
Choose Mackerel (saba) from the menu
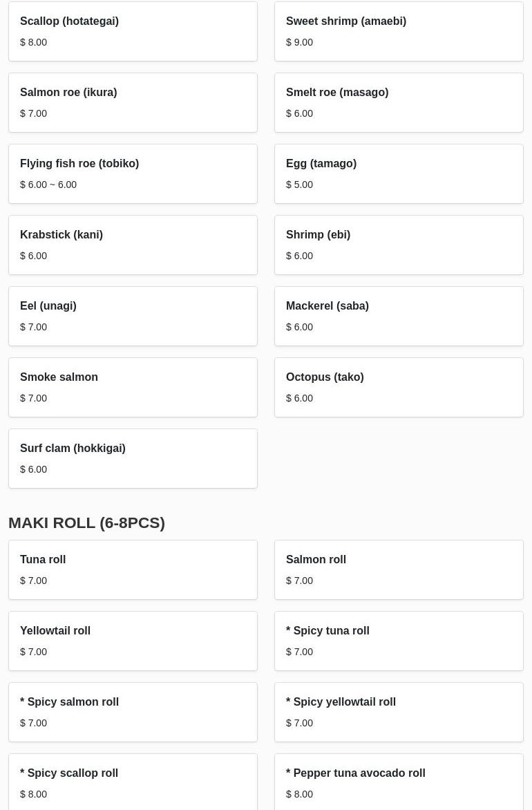[x=399, y=316]
